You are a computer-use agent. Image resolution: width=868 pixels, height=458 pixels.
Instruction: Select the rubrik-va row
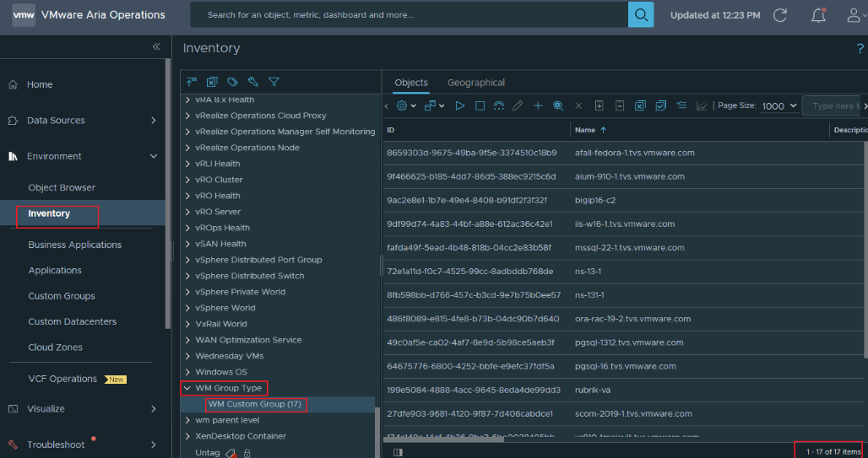click(625, 390)
